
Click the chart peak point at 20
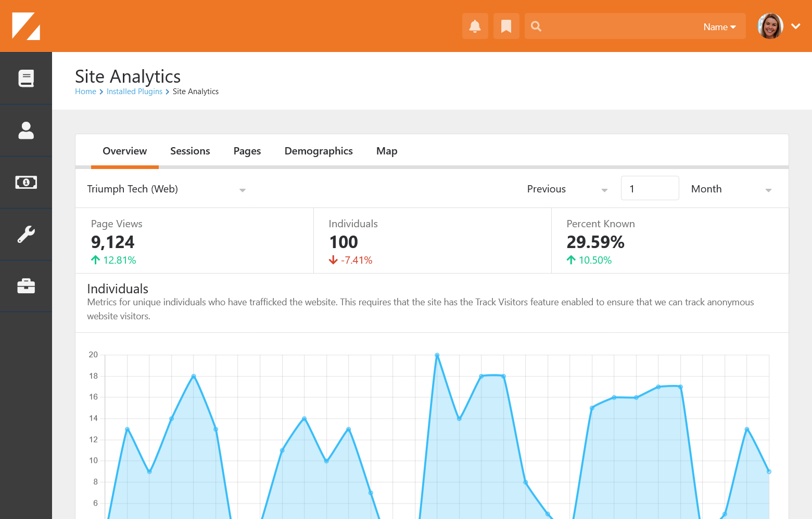pos(437,355)
